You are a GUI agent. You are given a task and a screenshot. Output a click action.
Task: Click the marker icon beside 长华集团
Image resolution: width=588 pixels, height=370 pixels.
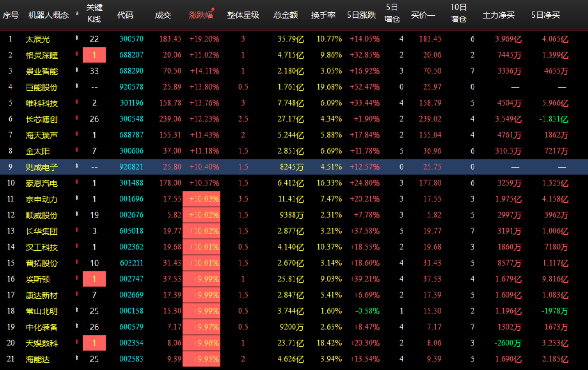click(x=77, y=231)
